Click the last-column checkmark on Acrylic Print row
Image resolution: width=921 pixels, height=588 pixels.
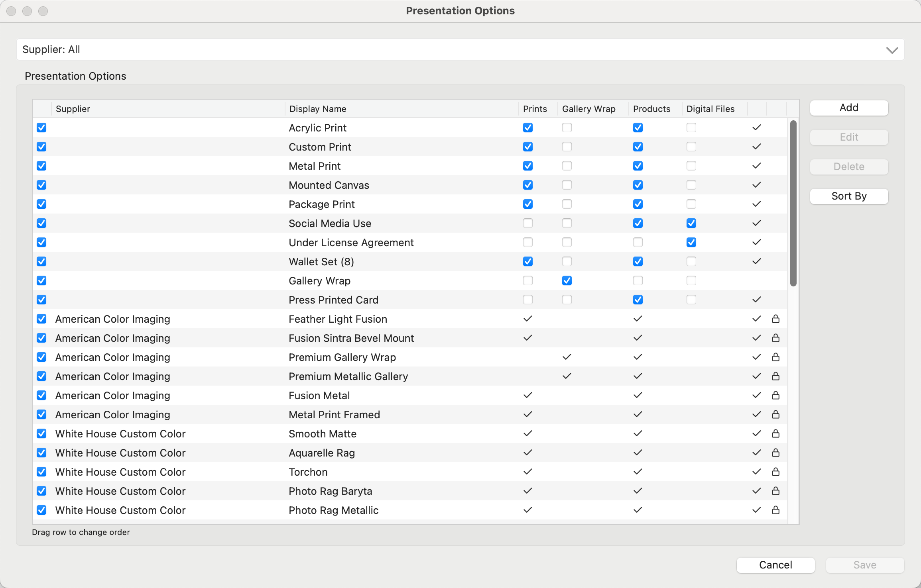[756, 127]
